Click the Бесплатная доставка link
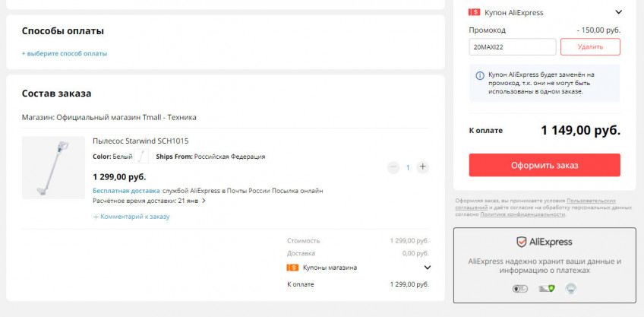This screenshot has width=644, height=317. click(126, 191)
